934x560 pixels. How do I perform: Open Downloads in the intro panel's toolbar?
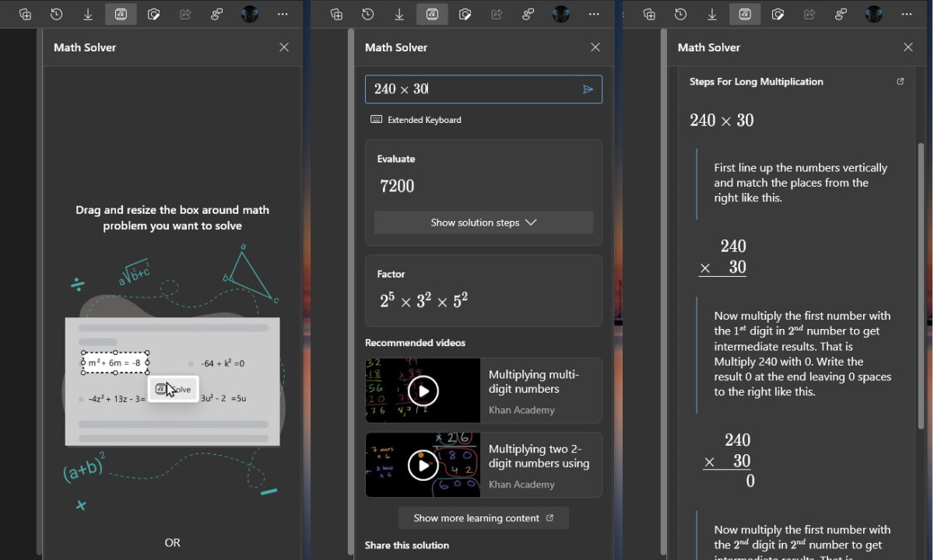(88, 14)
